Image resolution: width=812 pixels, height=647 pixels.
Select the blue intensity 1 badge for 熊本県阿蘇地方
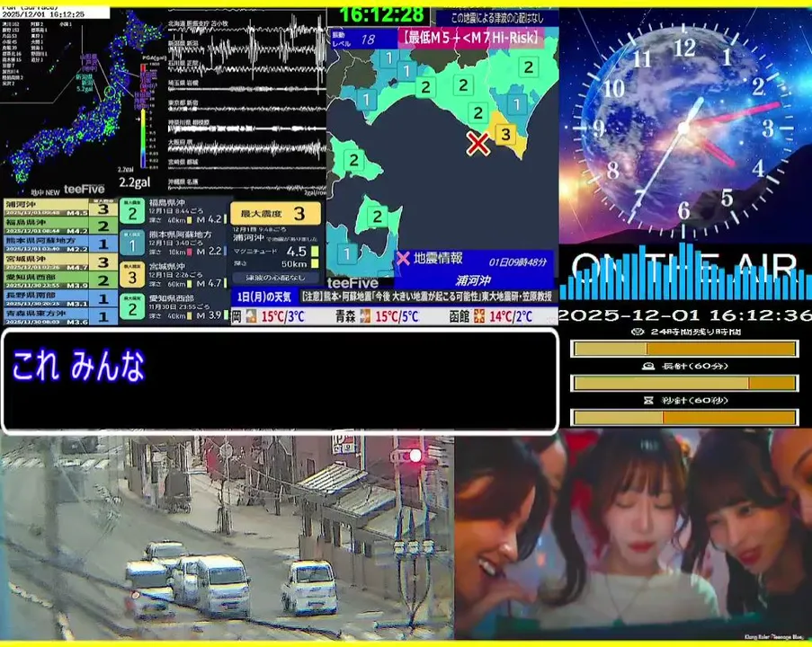132,244
